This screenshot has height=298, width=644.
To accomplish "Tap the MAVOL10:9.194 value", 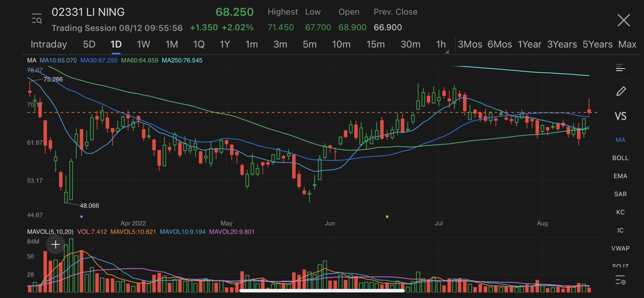I will pos(183,232).
